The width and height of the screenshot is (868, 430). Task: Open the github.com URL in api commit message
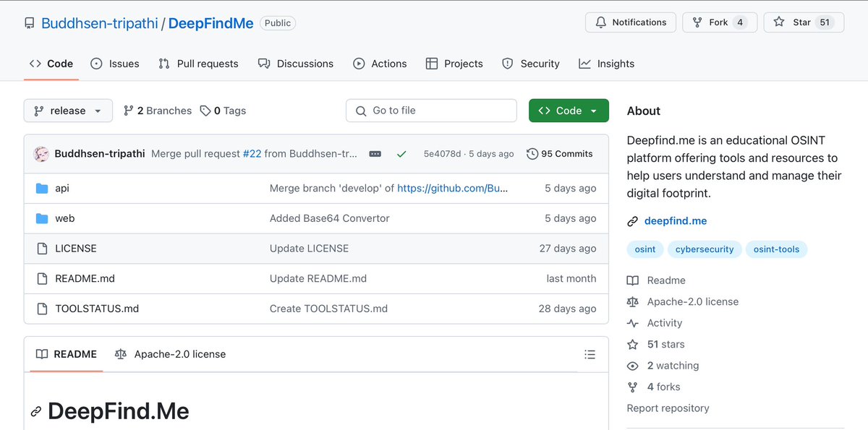click(453, 189)
